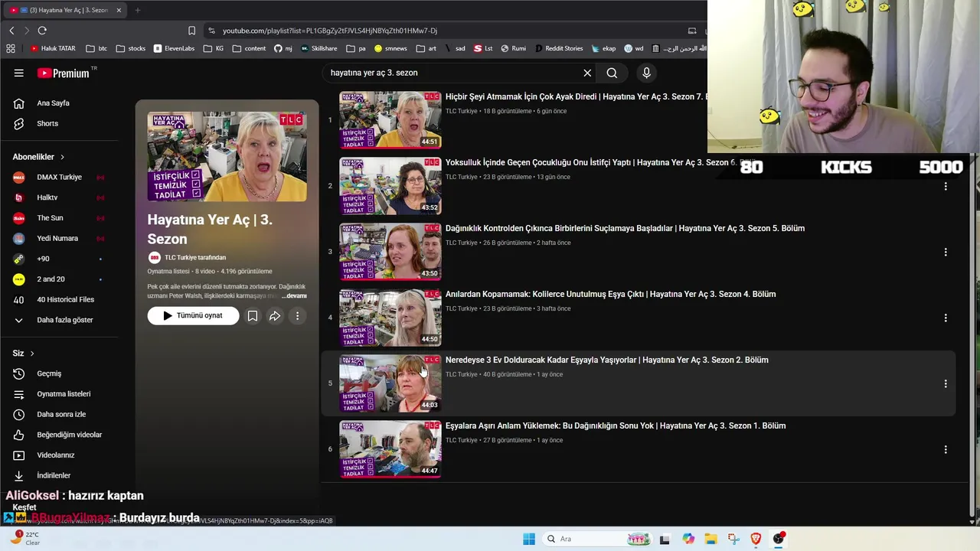Open Beğendiğim videolar list
The image size is (980, 551).
[69, 435]
